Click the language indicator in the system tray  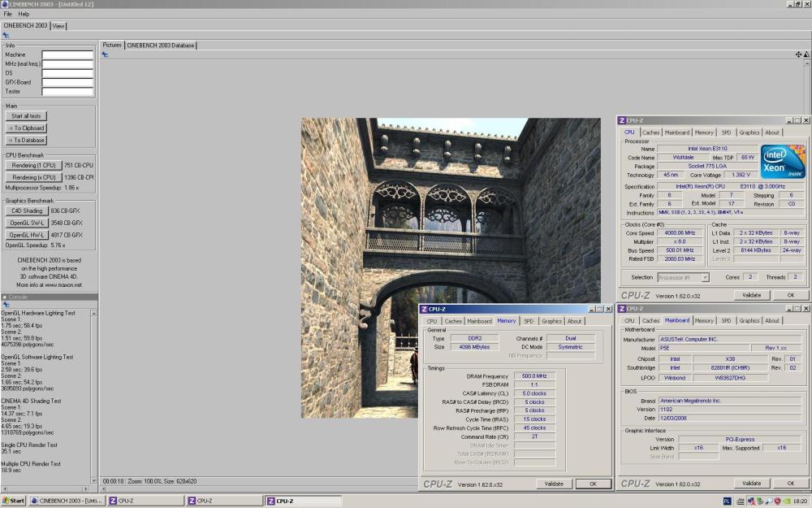(x=727, y=501)
